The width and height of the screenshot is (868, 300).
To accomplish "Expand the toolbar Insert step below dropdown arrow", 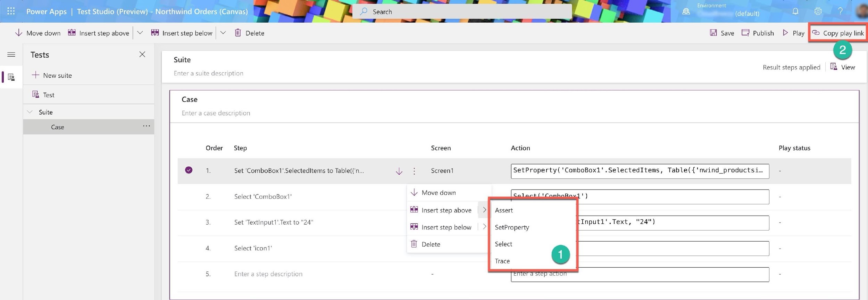I will pos(223,33).
